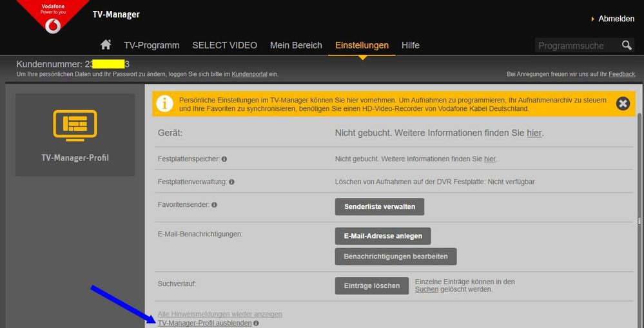Click the info icon next to Festplattenverwaltung
The width and height of the screenshot is (644, 328).
point(231,182)
